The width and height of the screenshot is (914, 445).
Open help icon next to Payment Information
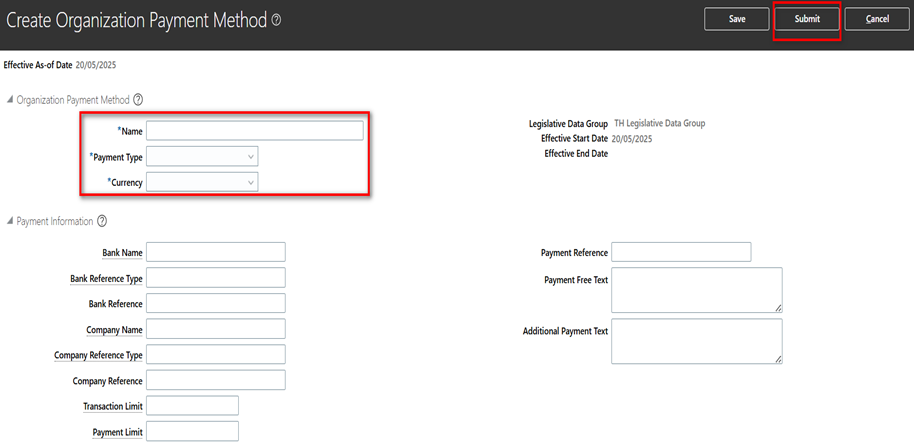point(101,221)
